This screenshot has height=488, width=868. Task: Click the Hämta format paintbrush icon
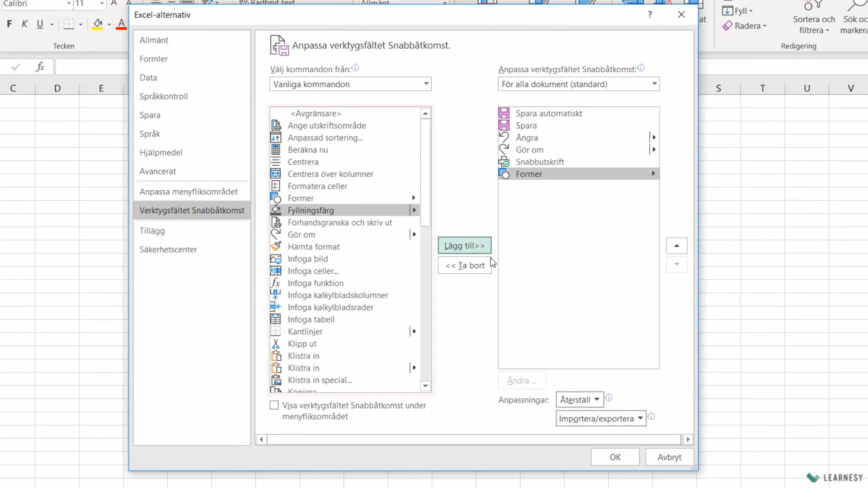[276, 247]
